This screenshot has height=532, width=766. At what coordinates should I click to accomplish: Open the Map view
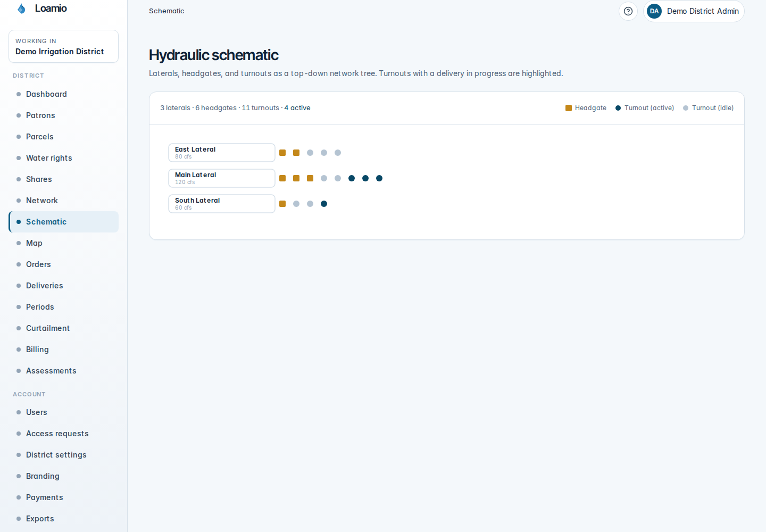tap(63, 243)
